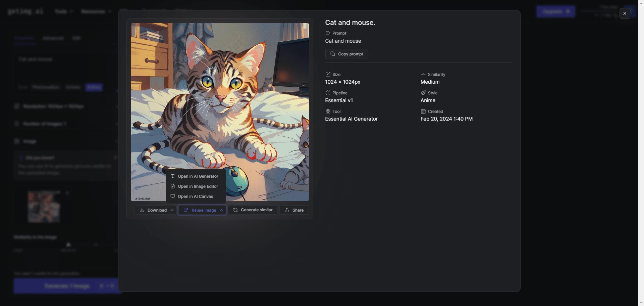Copy the prompt with Copy prompt button

click(x=346, y=54)
